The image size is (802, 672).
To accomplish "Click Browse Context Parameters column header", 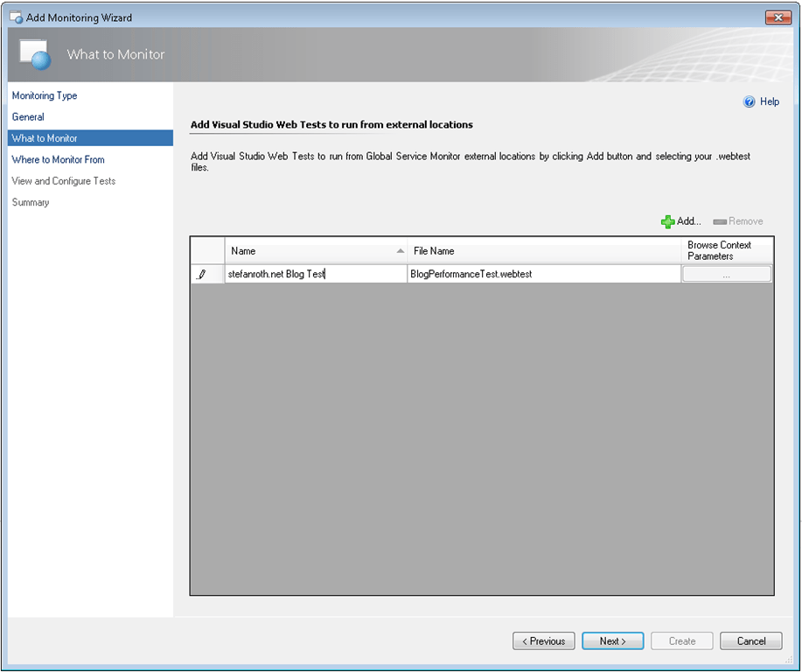I will tap(727, 251).
